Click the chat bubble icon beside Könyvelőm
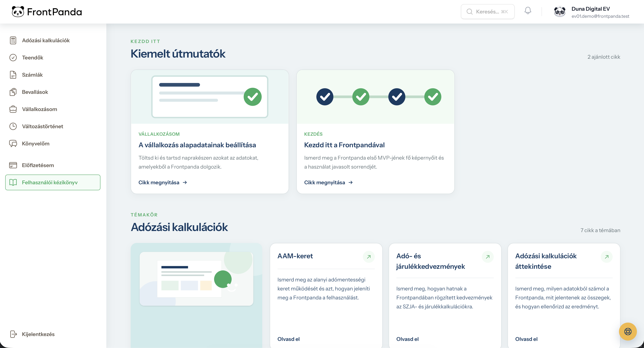The image size is (644, 348). (13, 144)
